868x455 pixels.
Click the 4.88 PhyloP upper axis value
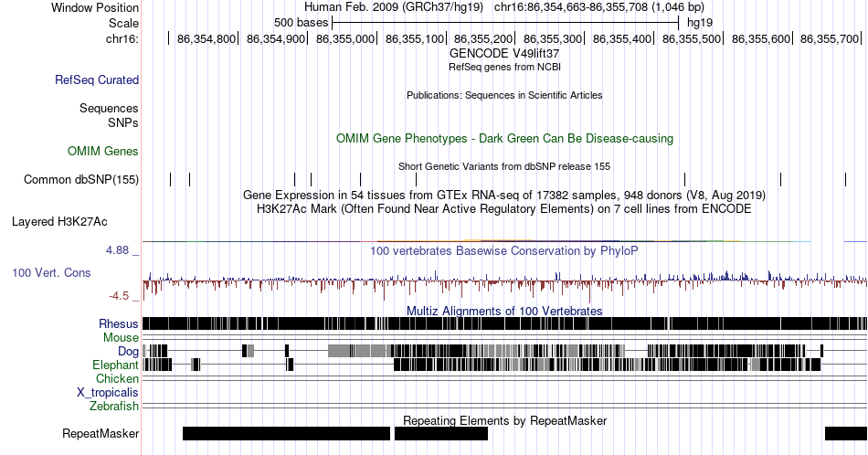[117, 250]
